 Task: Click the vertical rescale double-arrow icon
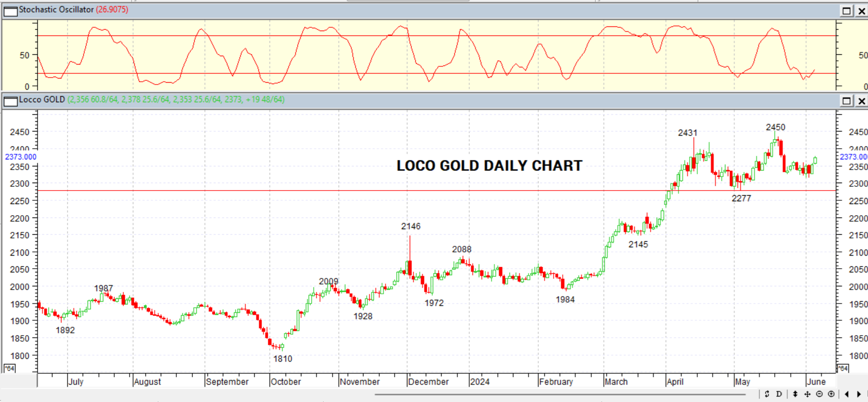795,394
